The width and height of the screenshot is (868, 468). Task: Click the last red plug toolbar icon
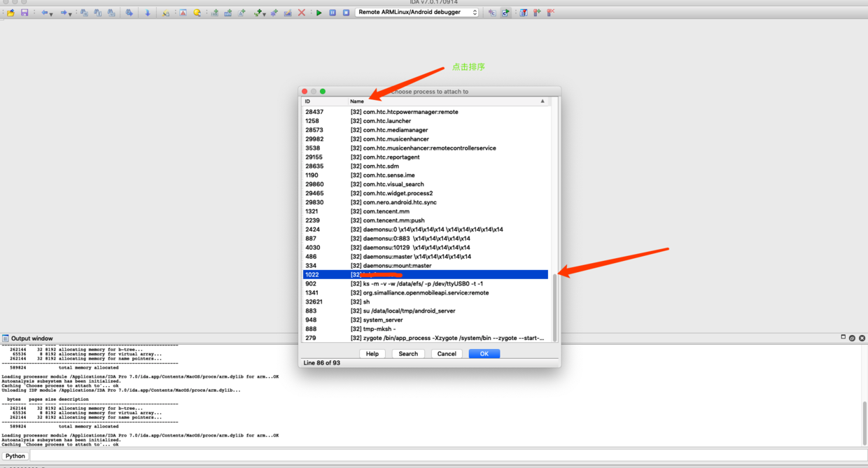[x=551, y=13]
